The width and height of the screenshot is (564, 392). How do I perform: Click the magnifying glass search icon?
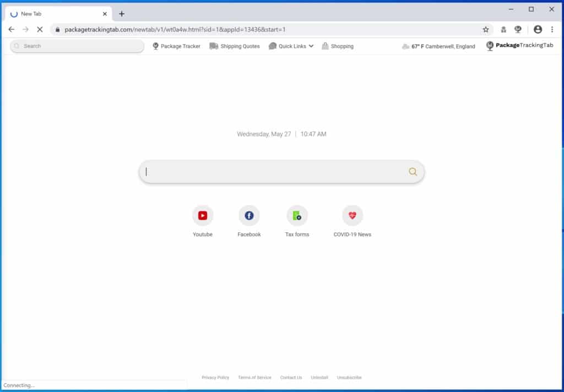point(412,171)
